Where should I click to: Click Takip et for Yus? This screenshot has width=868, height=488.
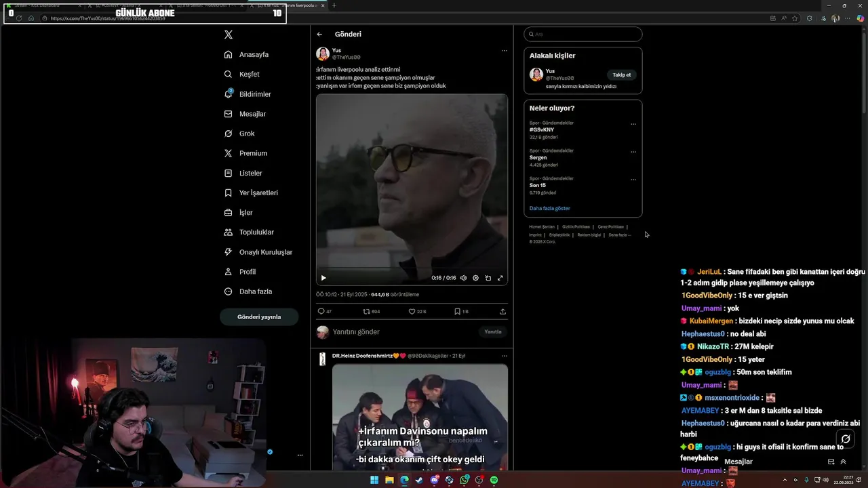622,75
